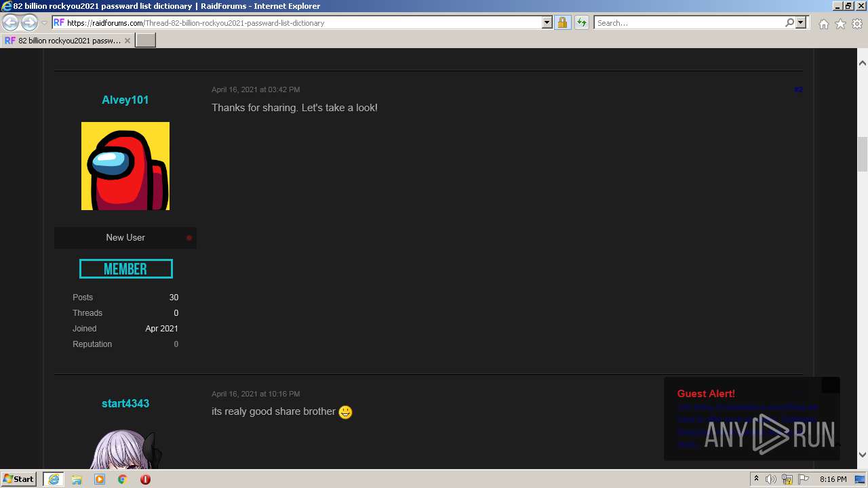Click the smiley emoticon in start4343's post
868x488 pixels.
(345, 412)
